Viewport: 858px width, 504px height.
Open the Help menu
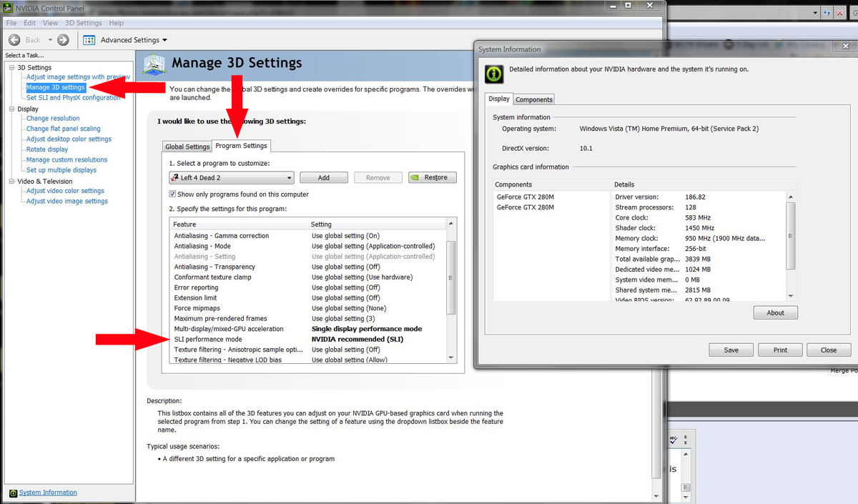coord(116,23)
